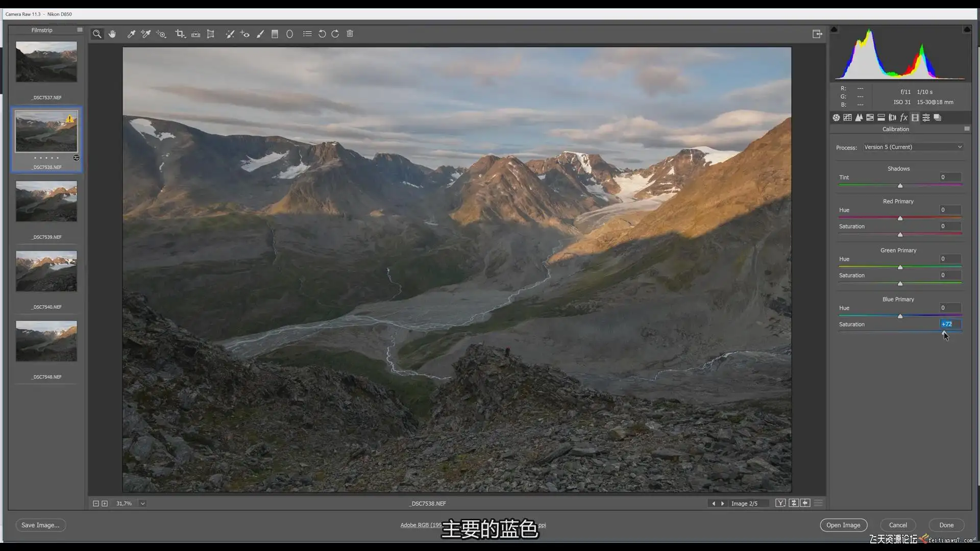Activate the Crop tool
Image resolution: width=980 pixels, height=551 pixels.
point(180,34)
